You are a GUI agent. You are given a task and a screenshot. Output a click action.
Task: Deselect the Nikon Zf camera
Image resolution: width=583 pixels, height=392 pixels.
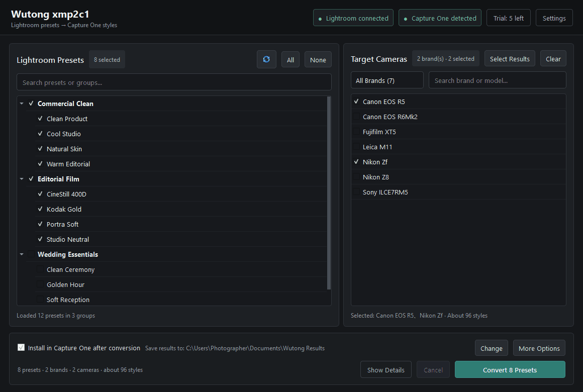coord(356,162)
